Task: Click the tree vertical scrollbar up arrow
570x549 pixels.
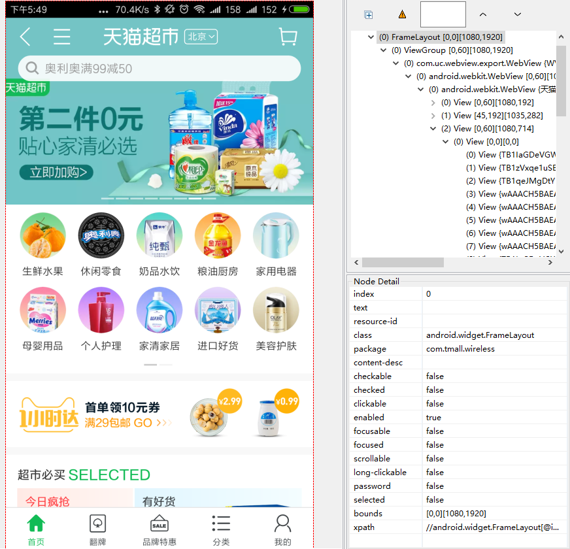Action: (561, 37)
